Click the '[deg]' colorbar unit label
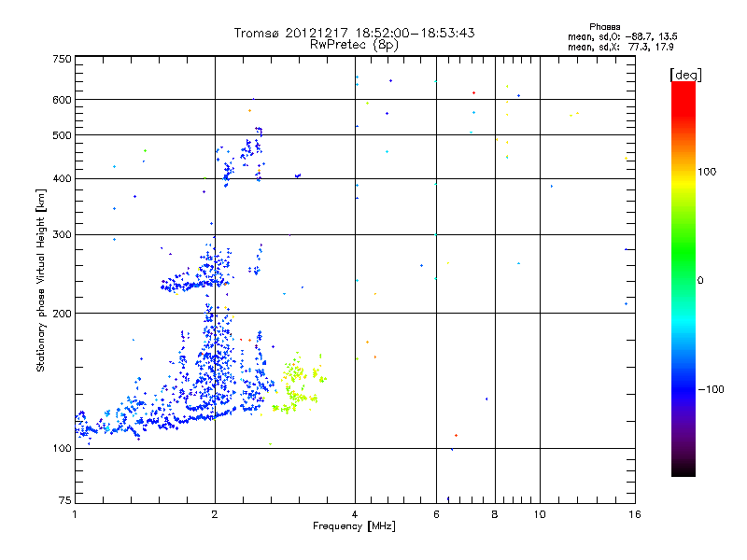 pyautogui.click(x=685, y=75)
